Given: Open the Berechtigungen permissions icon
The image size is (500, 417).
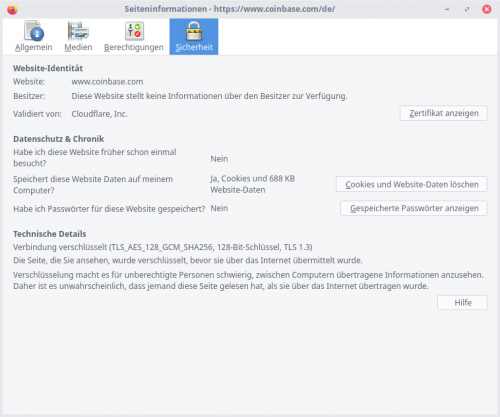Looking at the screenshot, I should 134,31.
